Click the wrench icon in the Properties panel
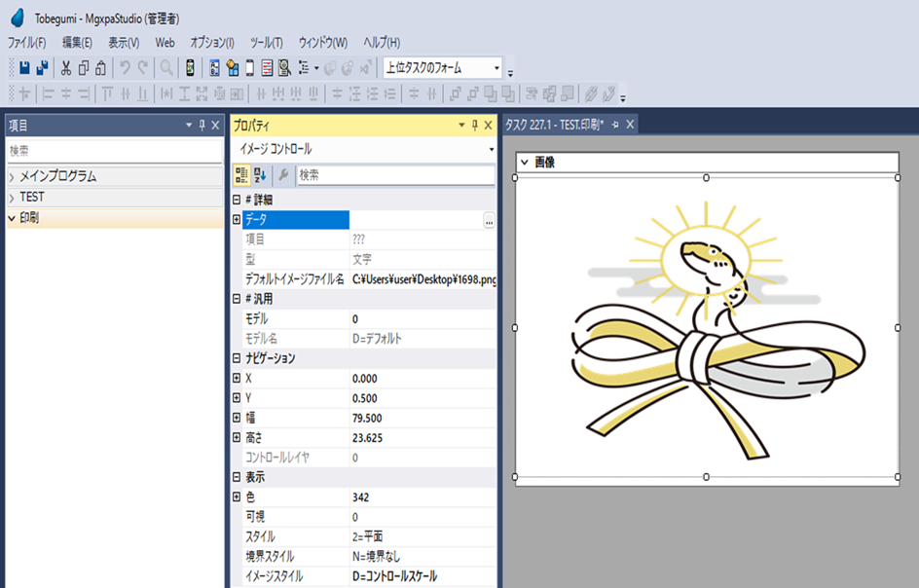Viewport: 919px width, 588px height. tap(283, 175)
